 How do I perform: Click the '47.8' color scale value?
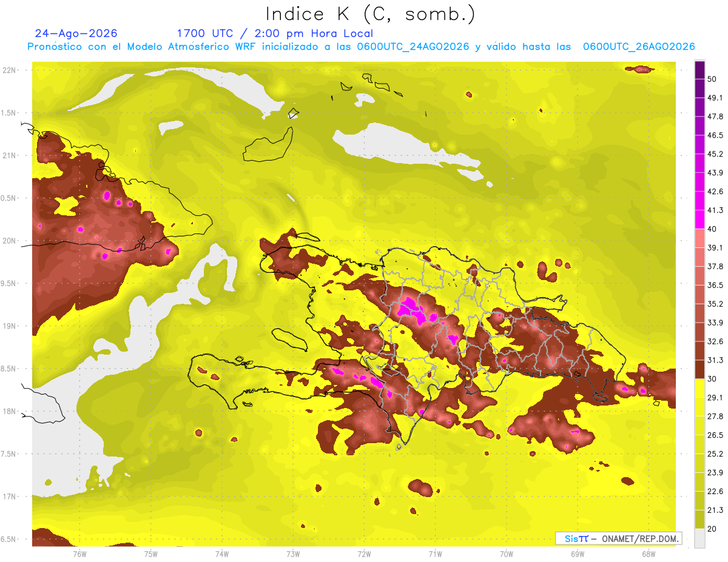[x=715, y=116]
